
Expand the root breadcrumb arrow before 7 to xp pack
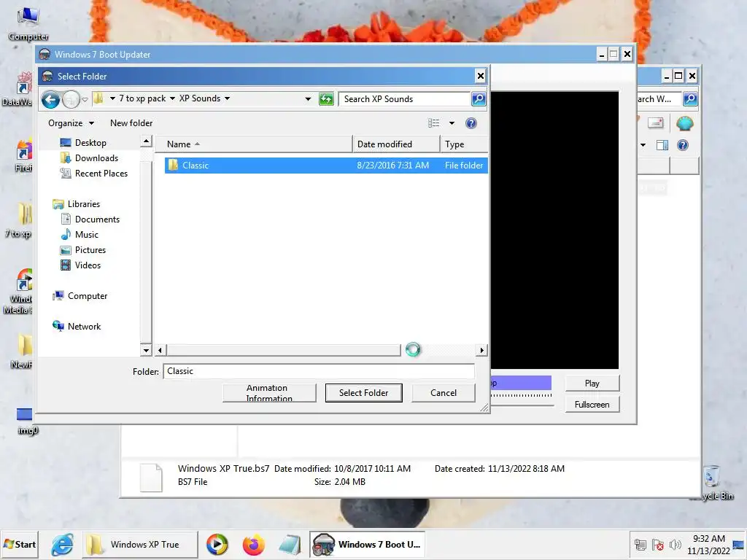(x=112, y=98)
